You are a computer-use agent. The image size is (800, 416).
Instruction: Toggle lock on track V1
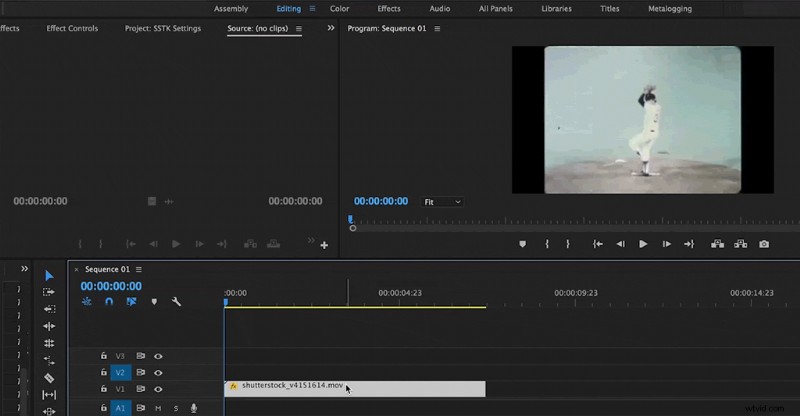click(104, 388)
